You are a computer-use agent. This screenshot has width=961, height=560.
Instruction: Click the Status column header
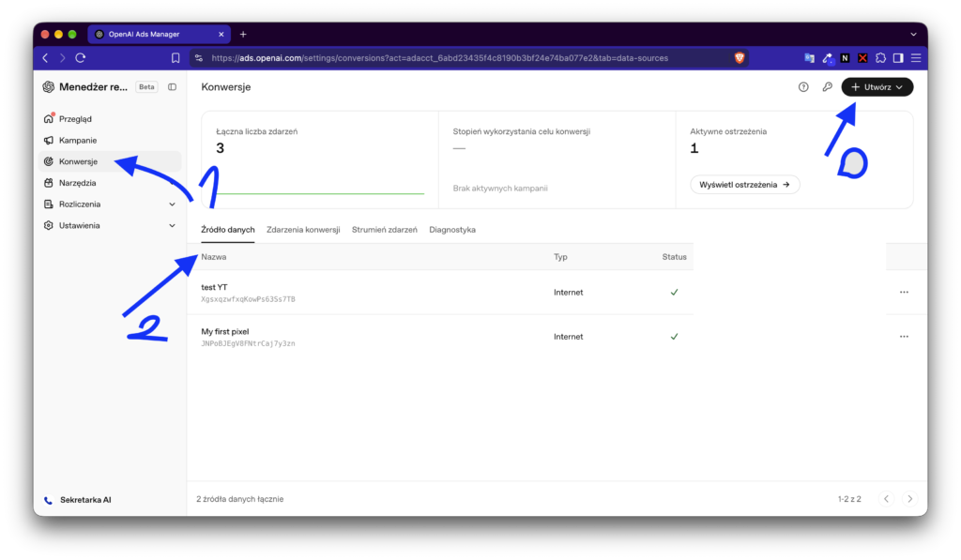coord(674,257)
